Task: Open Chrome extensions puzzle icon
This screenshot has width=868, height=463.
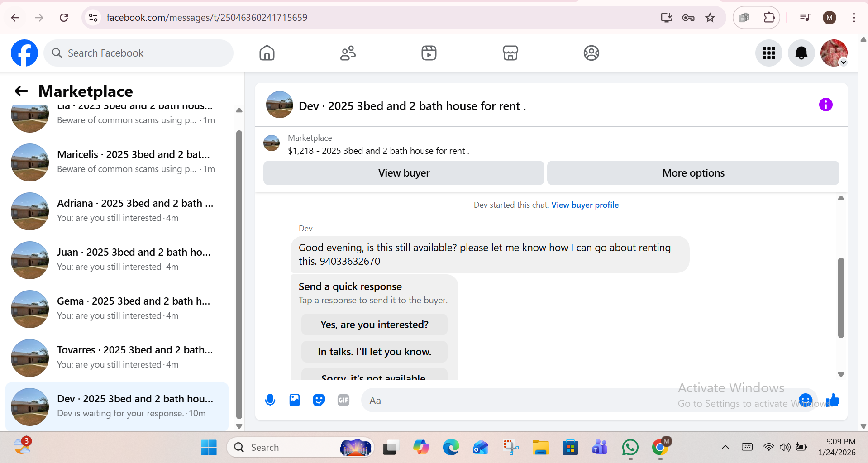Action: click(768, 18)
